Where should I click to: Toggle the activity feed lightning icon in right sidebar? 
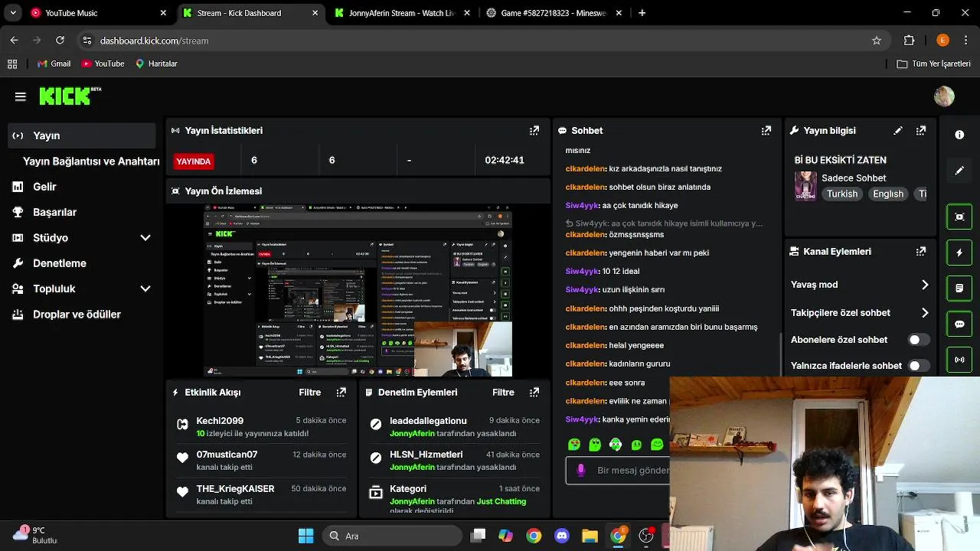959,253
